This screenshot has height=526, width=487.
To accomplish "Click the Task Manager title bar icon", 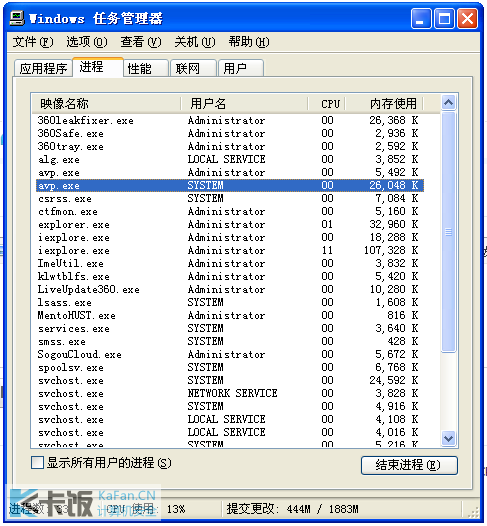I will (17, 18).
